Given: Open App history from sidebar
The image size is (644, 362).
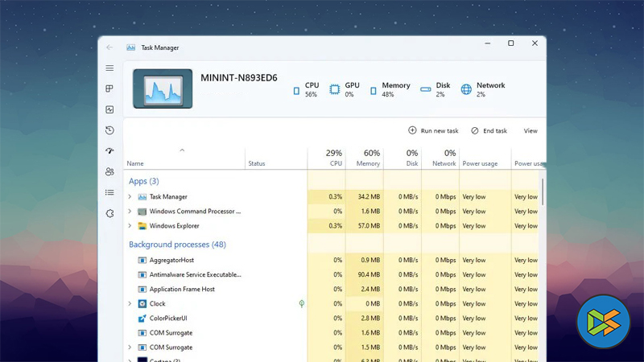Looking at the screenshot, I should click(x=109, y=130).
